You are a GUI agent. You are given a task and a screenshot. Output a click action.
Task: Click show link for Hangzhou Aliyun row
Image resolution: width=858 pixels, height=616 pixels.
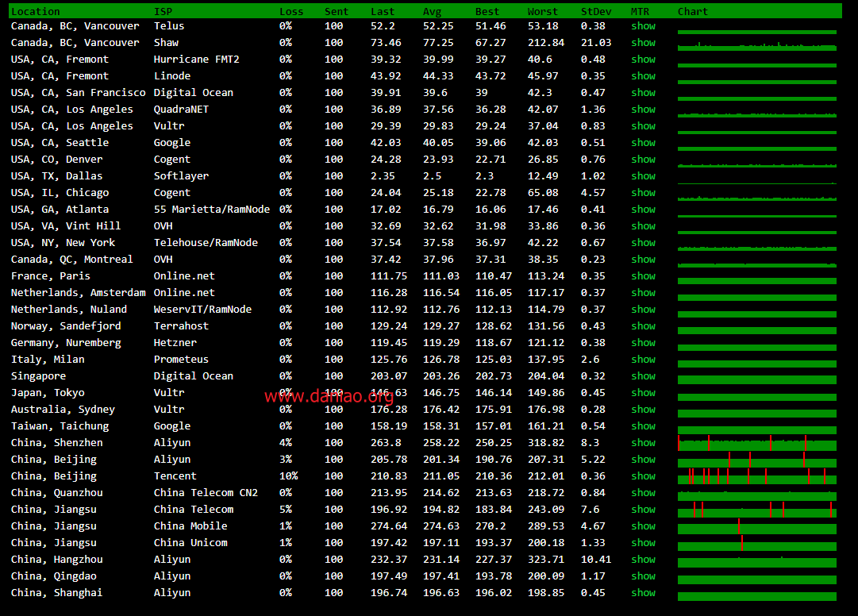click(643, 560)
